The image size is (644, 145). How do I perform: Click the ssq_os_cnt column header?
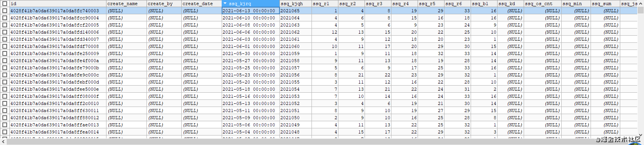543,4
